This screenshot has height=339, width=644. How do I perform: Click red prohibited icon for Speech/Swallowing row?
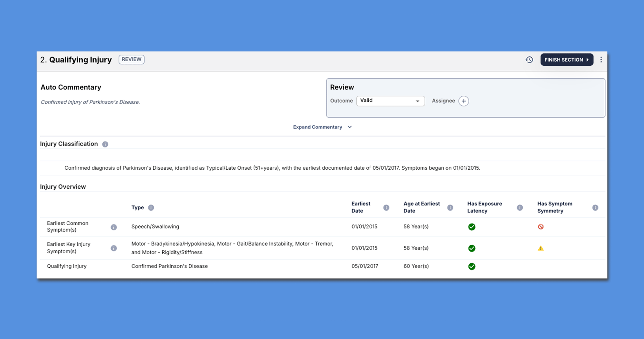pos(541,227)
